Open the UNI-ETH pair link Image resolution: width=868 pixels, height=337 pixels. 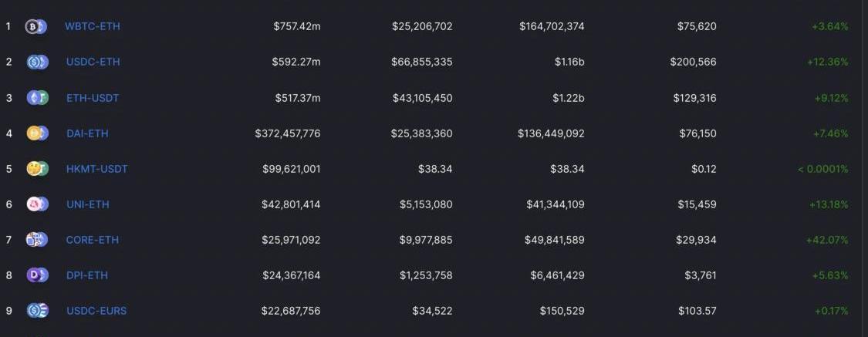pyautogui.click(x=87, y=204)
